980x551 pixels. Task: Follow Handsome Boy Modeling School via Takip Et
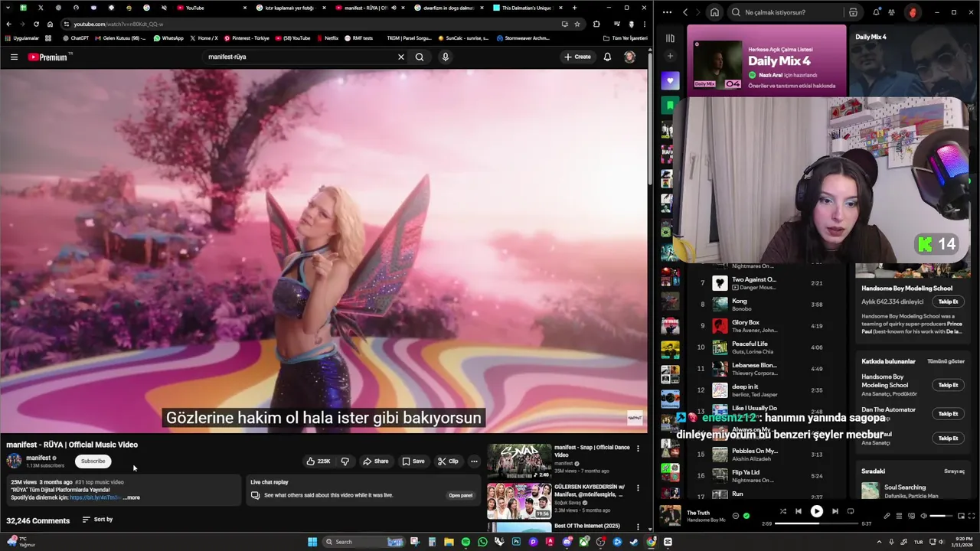(x=948, y=302)
